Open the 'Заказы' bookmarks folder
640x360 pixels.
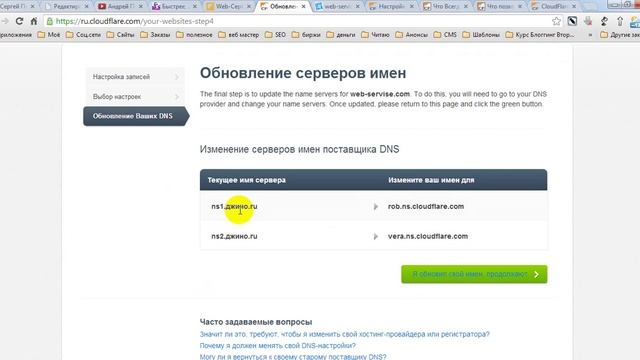(155, 35)
